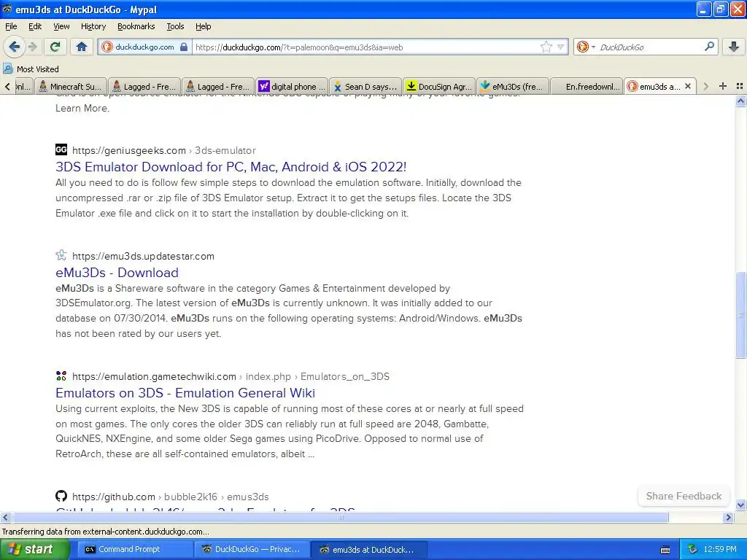
Task: Switch to Command Prompt in taskbar
Action: 134,549
